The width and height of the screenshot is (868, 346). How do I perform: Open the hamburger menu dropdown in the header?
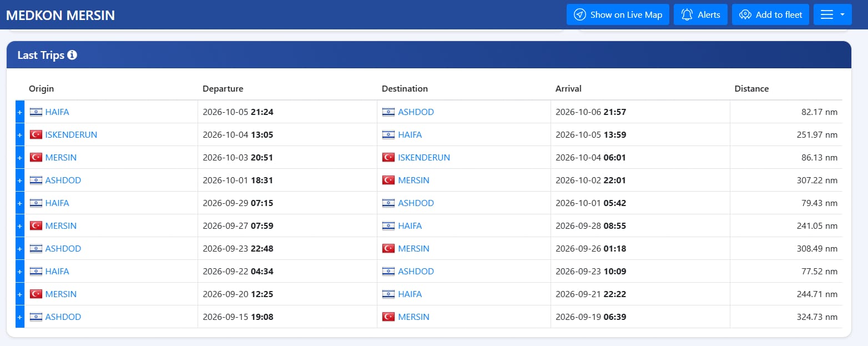pos(832,14)
